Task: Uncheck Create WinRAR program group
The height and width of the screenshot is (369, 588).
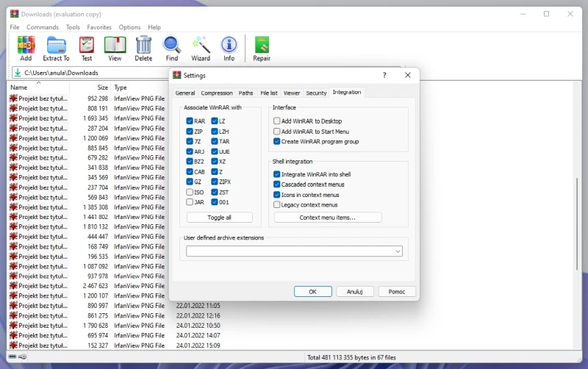Action: (x=277, y=141)
